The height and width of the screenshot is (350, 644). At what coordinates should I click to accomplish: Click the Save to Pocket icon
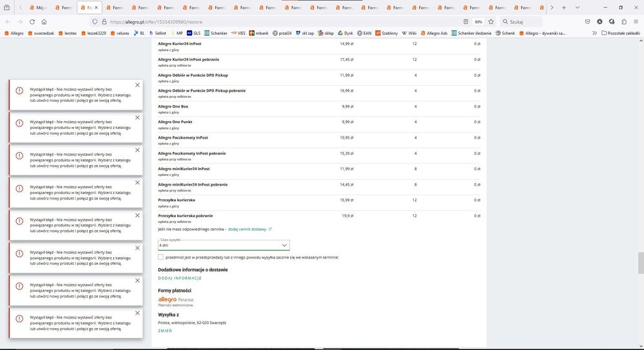click(x=587, y=21)
